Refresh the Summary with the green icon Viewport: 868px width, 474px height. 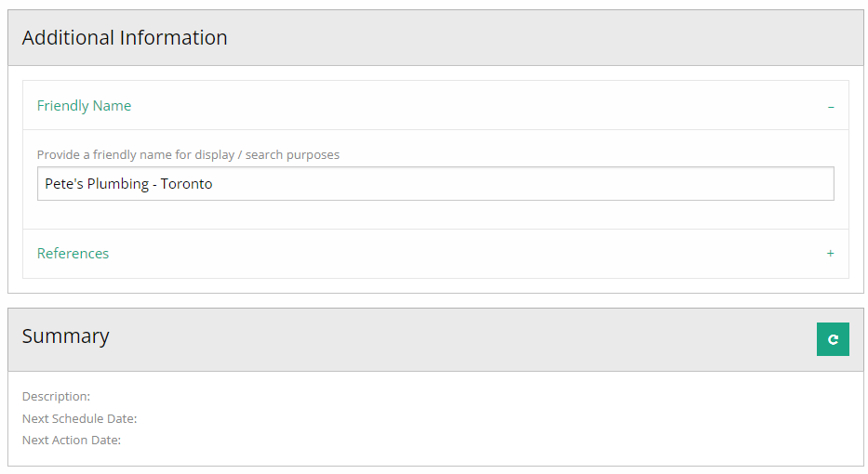click(833, 339)
